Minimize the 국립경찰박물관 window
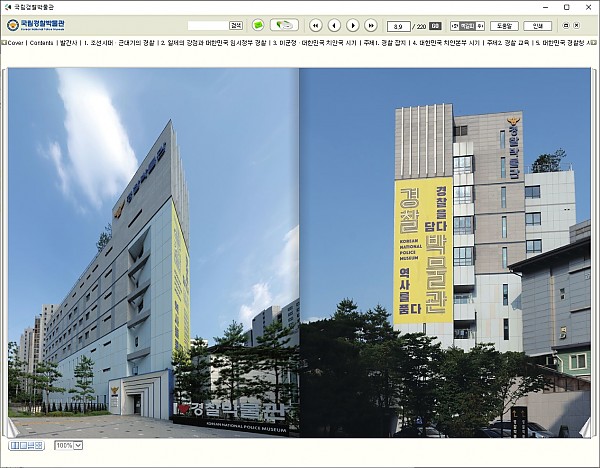This screenshot has height=468, width=600. click(545, 7)
